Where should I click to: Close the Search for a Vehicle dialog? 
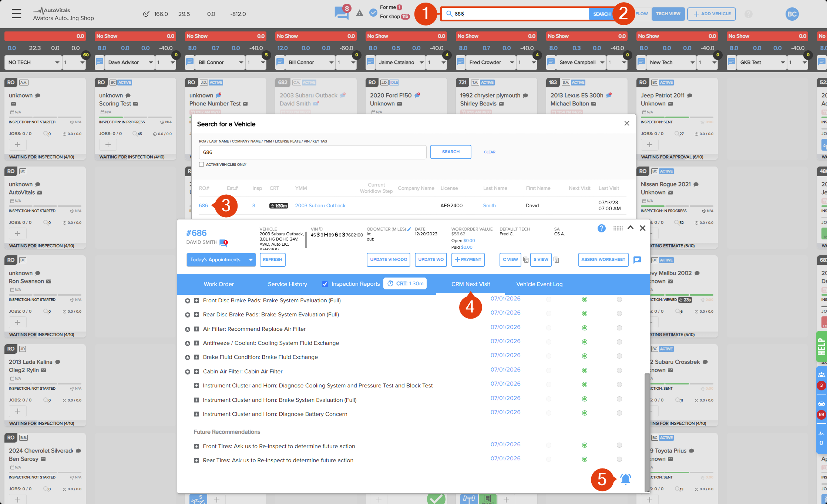(627, 123)
